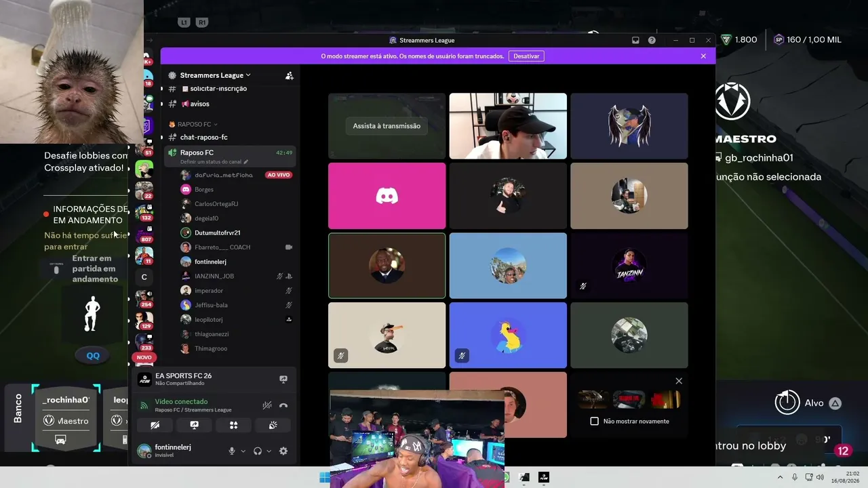Open Discord help question mark icon
The height and width of the screenshot is (488, 868).
[652, 40]
